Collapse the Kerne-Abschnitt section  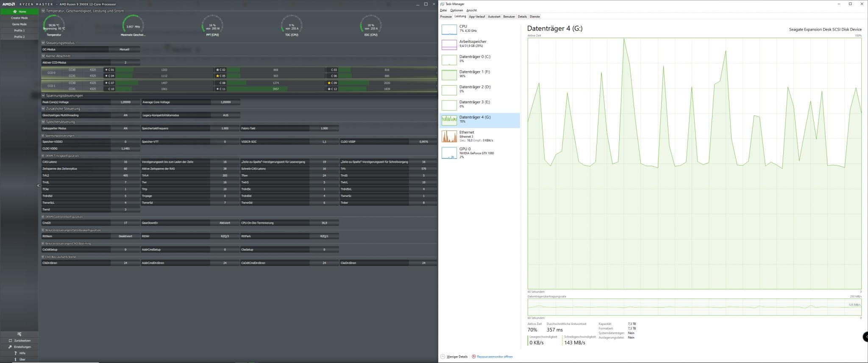point(43,56)
